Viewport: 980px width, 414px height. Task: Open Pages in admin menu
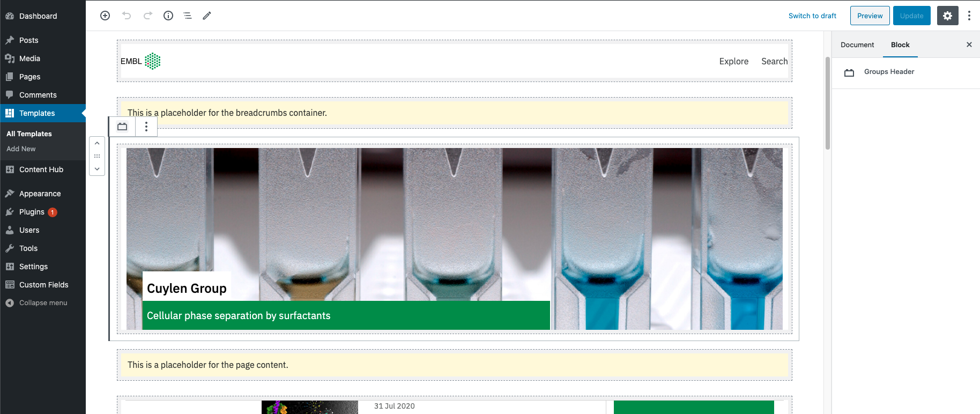(43, 77)
